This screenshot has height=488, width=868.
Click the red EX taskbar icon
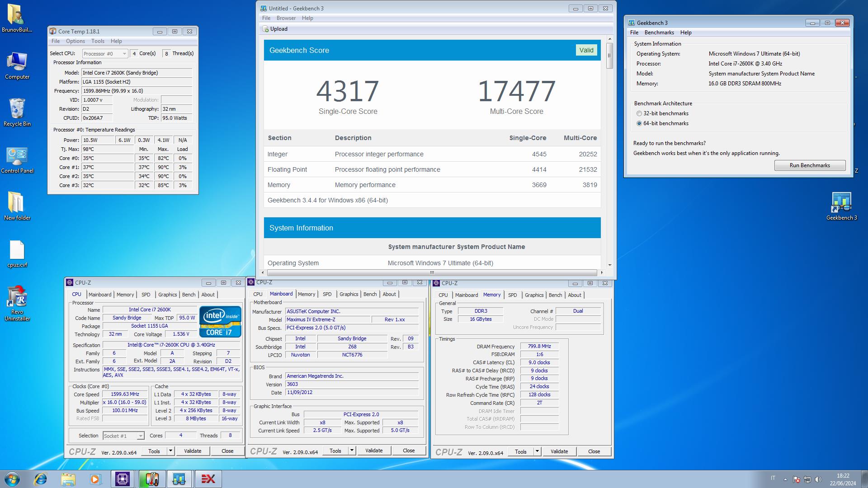pos(208,479)
